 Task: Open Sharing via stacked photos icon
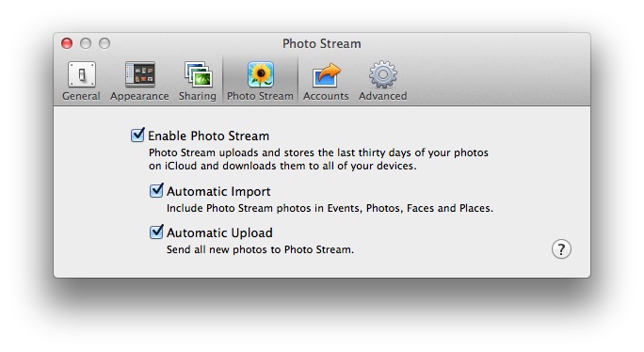(199, 74)
